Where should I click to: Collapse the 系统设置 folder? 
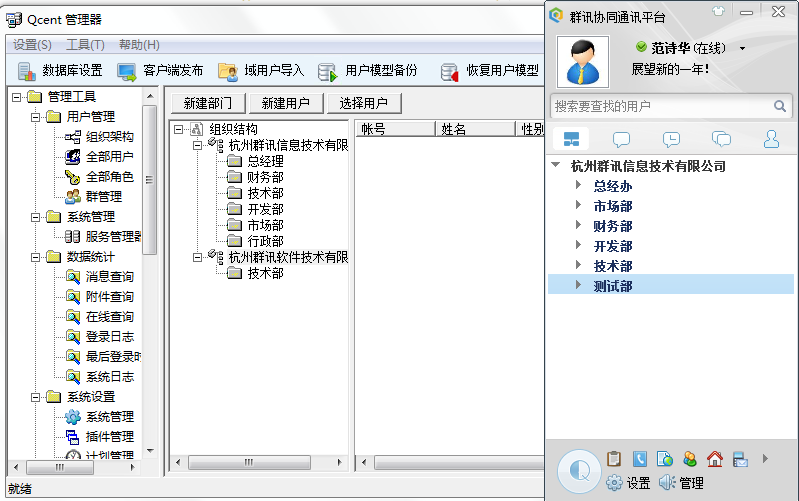click(35, 397)
